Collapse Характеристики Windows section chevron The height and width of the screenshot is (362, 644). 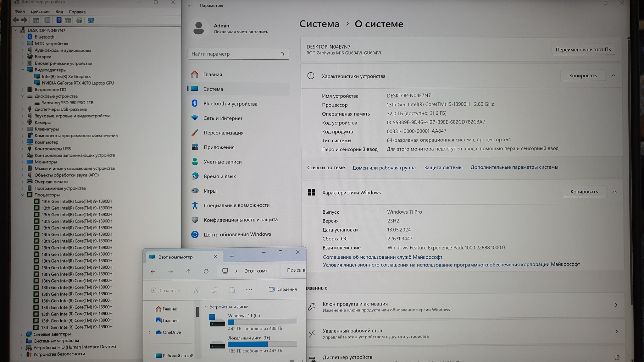[614, 192]
